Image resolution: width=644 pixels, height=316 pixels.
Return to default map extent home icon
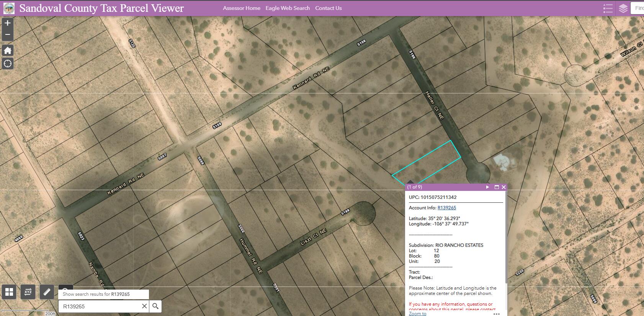pos(8,50)
